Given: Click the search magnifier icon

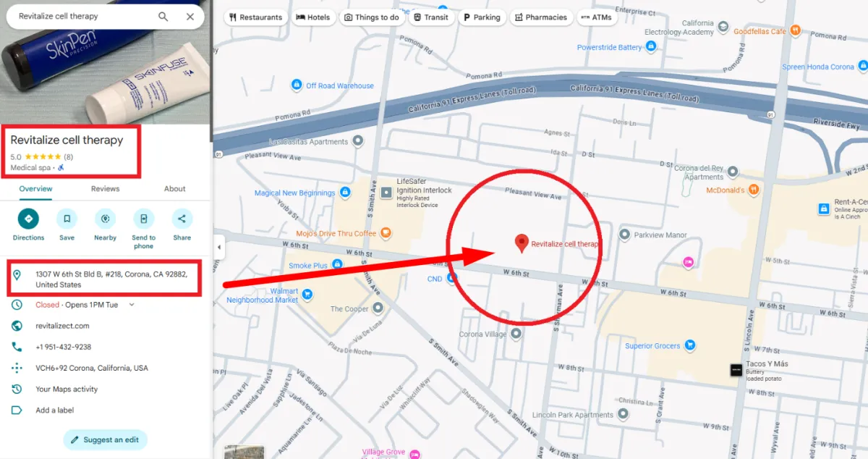Looking at the screenshot, I should 163,17.
